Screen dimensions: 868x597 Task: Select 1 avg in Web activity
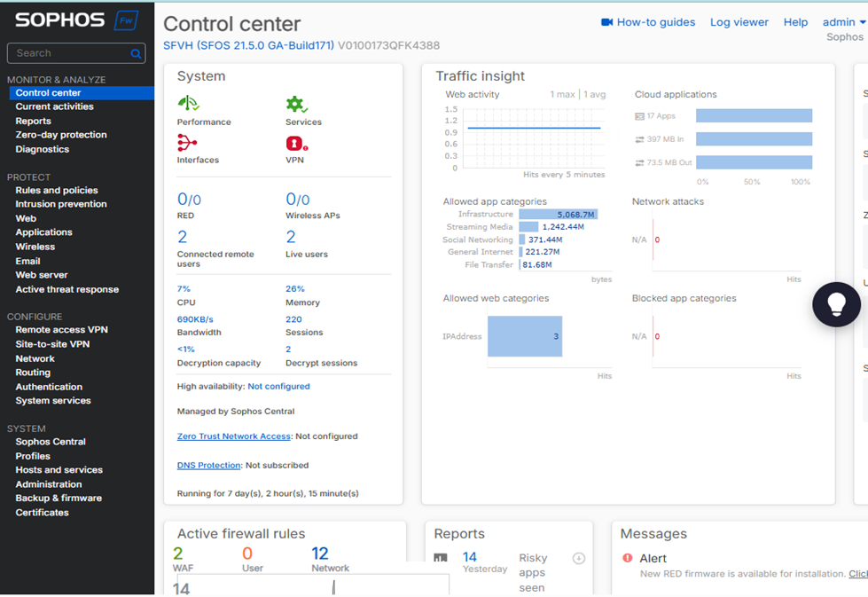[595, 95]
